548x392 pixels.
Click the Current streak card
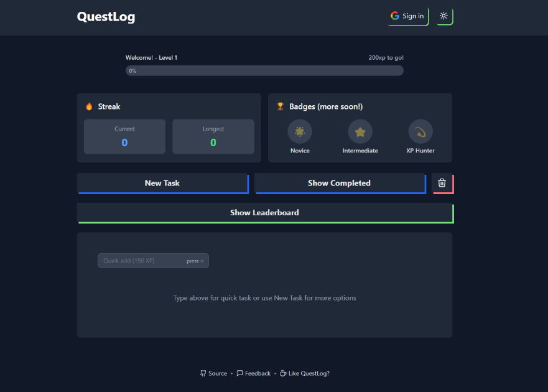tap(124, 136)
